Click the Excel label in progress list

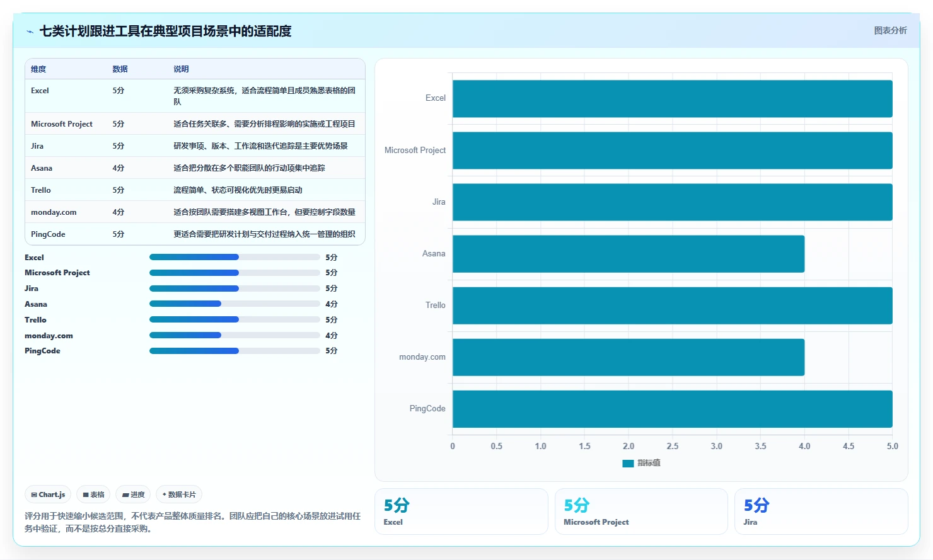point(34,257)
